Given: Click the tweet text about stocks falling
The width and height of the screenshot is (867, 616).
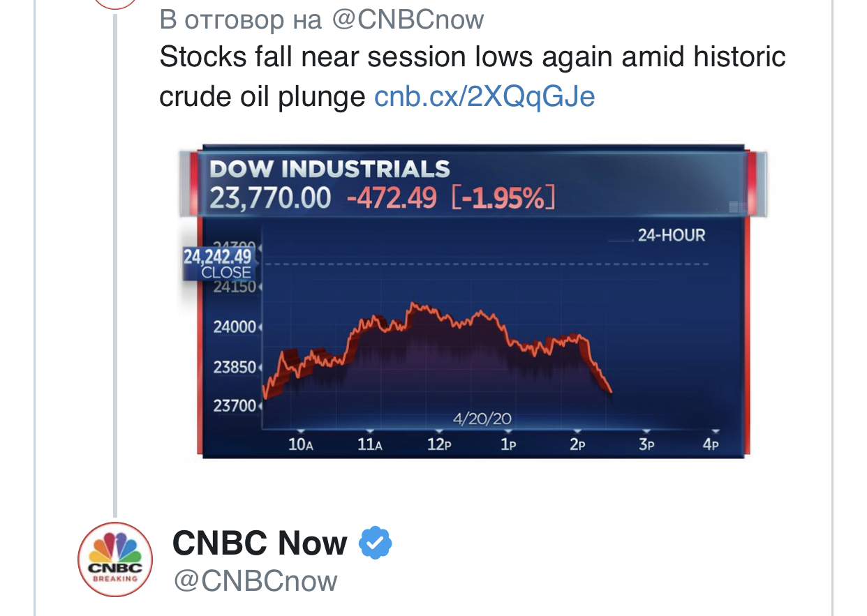Looking at the screenshot, I should coord(473,75).
